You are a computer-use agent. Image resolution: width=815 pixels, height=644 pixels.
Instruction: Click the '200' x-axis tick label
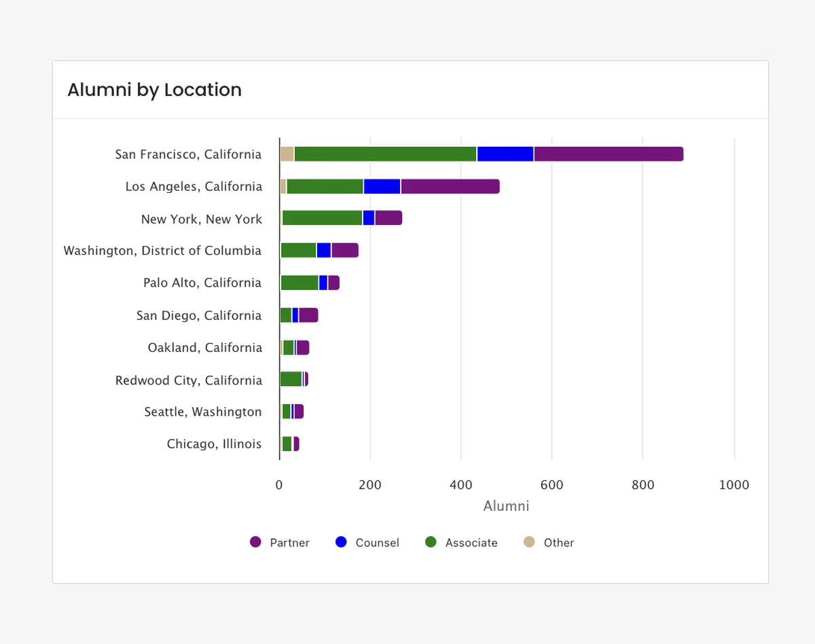pyautogui.click(x=370, y=485)
